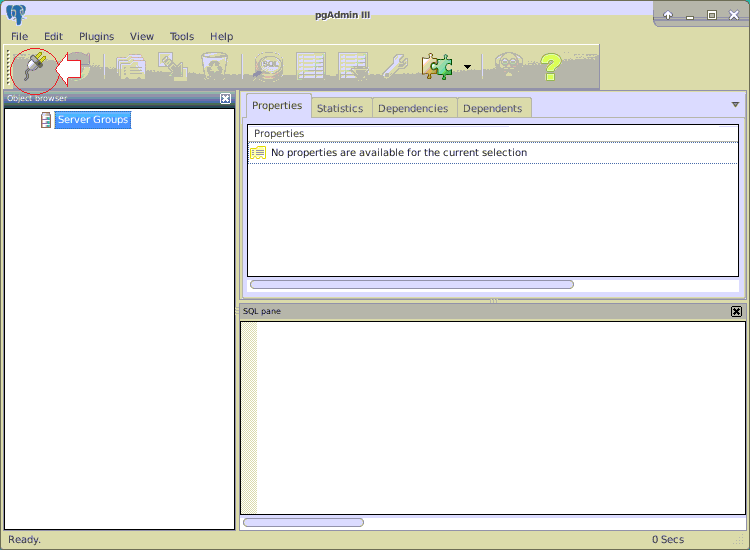Image resolution: width=750 pixels, height=550 pixels.
Task: Close the Object browser panel
Action: coord(225,99)
